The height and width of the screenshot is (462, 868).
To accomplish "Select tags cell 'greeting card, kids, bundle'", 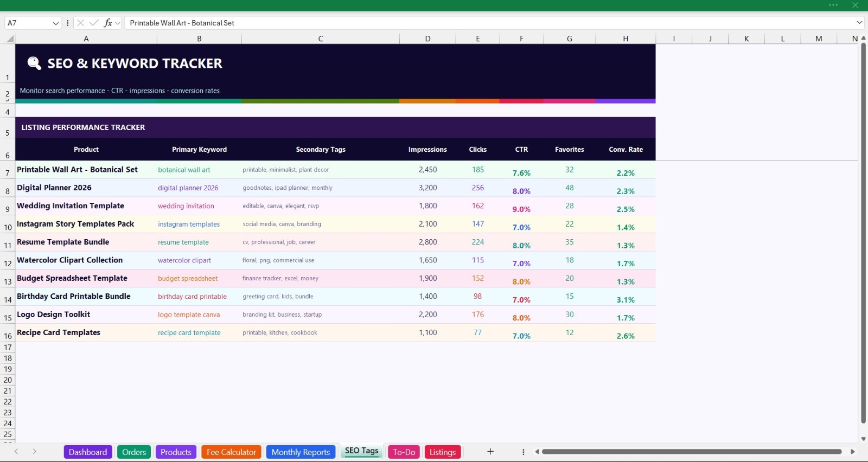I will [321, 297].
